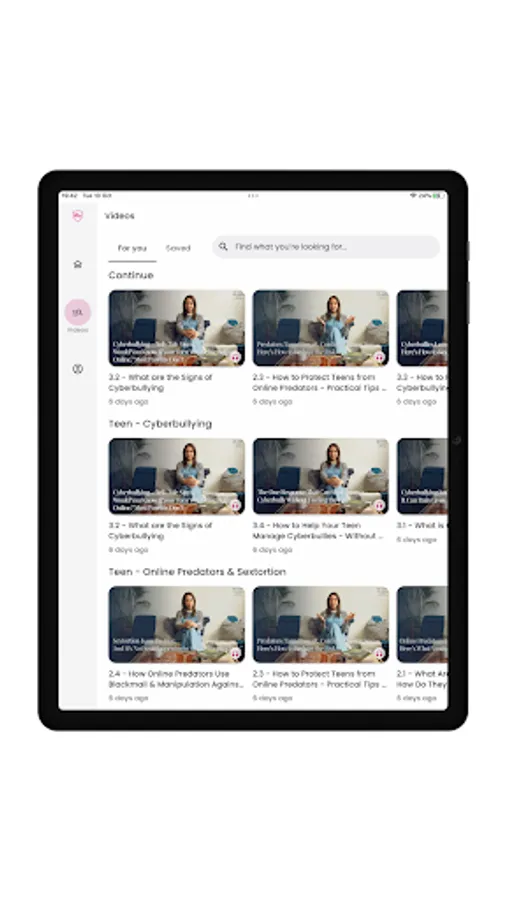Tap the shield logo in the sidebar

(x=77, y=215)
